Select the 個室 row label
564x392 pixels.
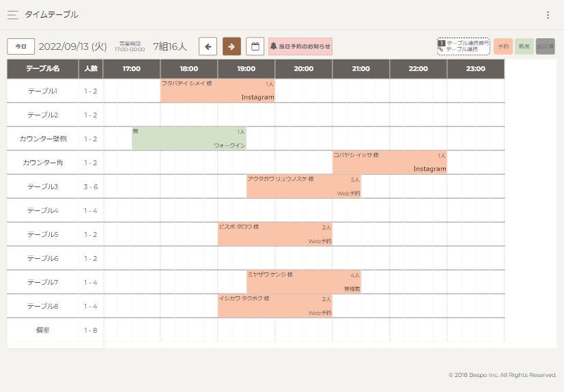coord(42,330)
